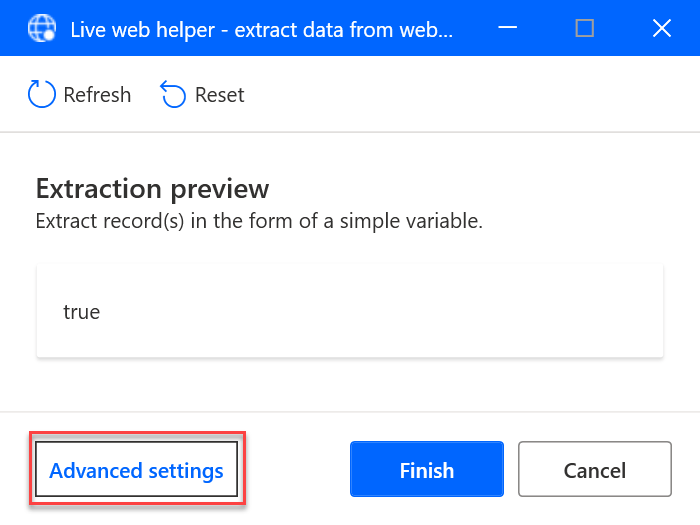Click blank area below the preview card

[350, 385]
